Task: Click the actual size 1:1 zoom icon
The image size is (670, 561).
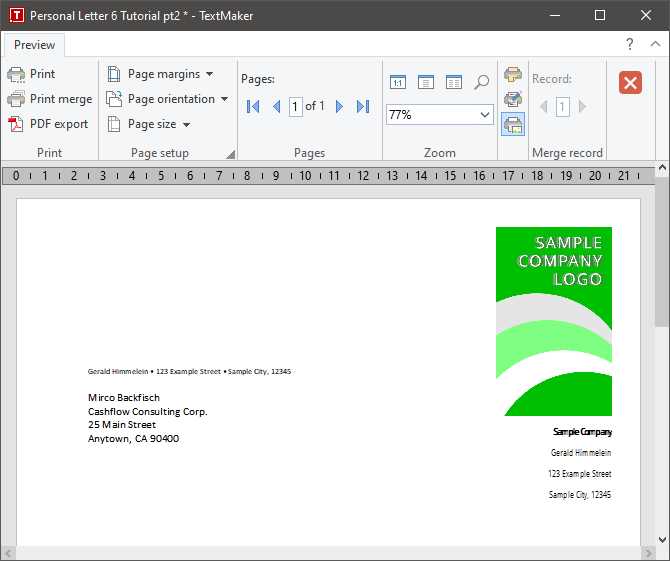Action: pos(398,82)
